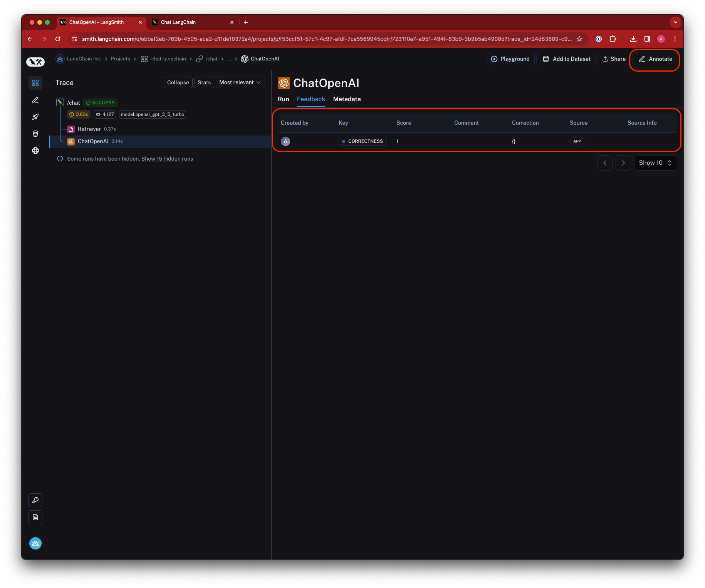Click the creator avatar A in feedback row
This screenshot has width=705, height=588.
285,141
